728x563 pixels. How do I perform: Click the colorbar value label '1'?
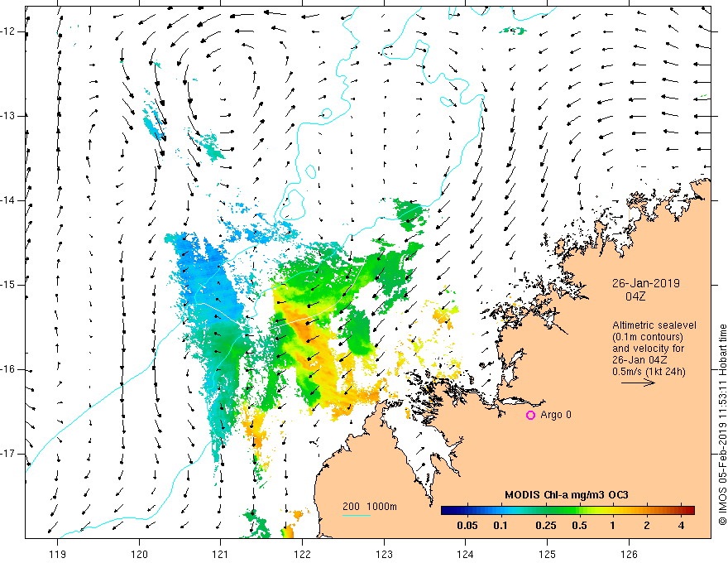(613, 526)
